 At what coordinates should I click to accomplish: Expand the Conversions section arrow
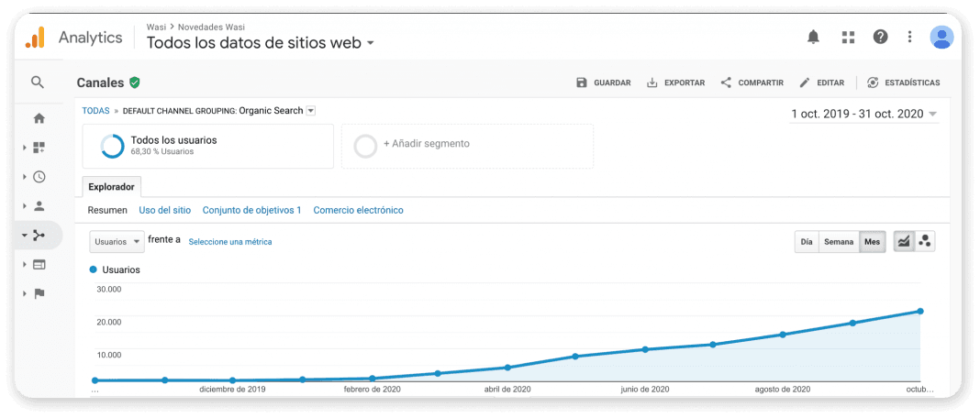click(x=25, y=293)
